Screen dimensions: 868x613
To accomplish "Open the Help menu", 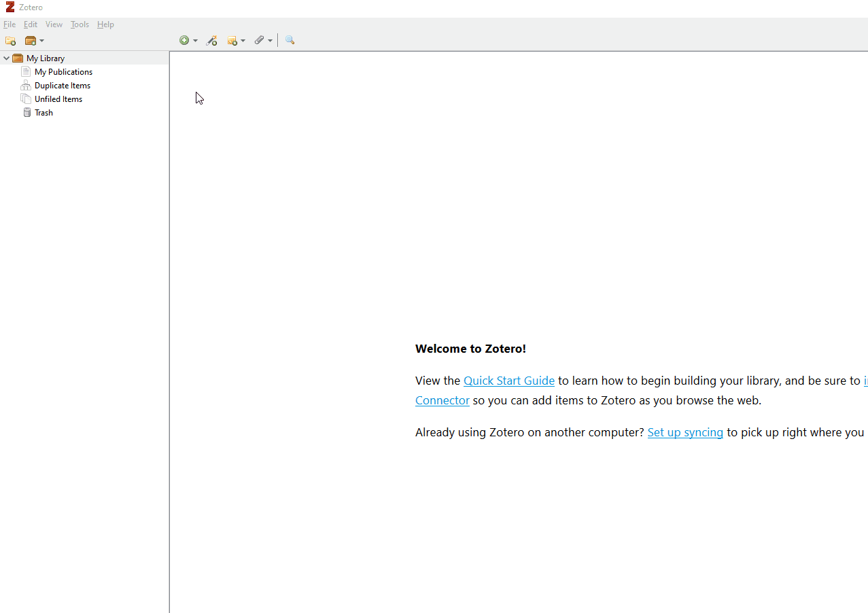I will (105, 24).
